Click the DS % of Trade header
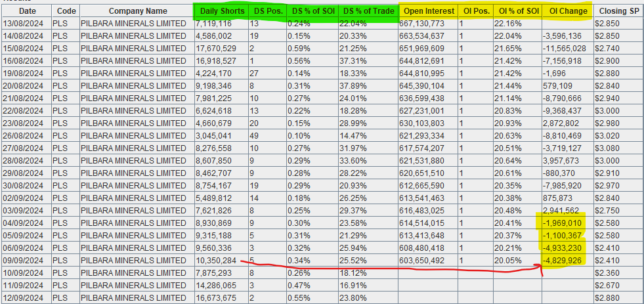The height and width of the screenshot is (304, 644). [x=368, y=11]
